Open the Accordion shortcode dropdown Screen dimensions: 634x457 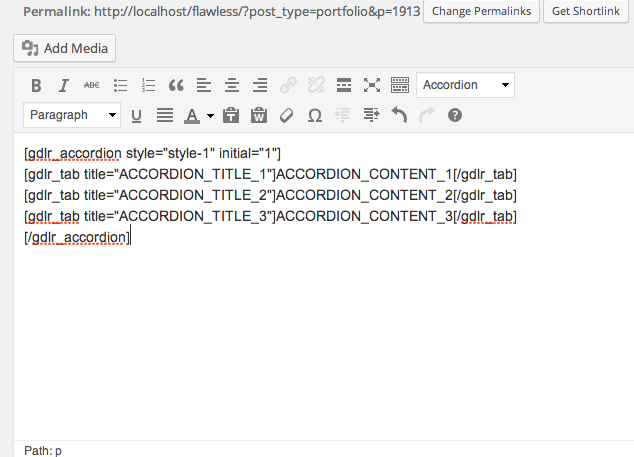(465, 85)
